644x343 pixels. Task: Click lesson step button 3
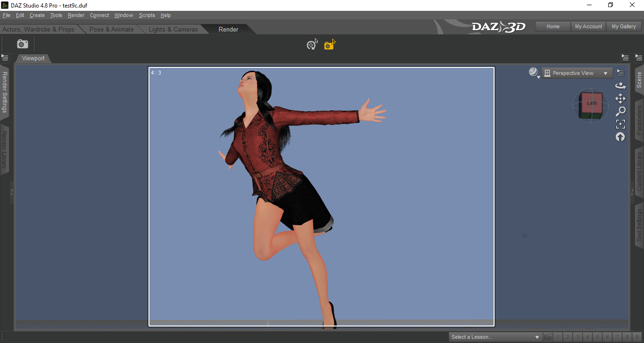(577, 337)
